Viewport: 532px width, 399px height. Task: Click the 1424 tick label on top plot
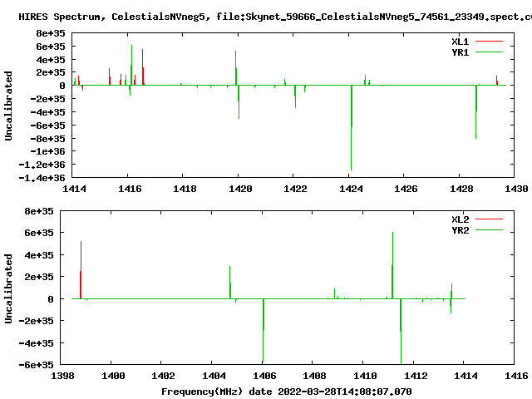click(x=351, y=189)
